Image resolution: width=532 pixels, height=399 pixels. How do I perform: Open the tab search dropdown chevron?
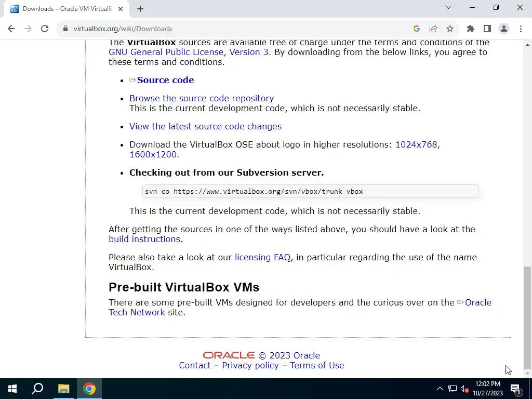tap(448, 7)
